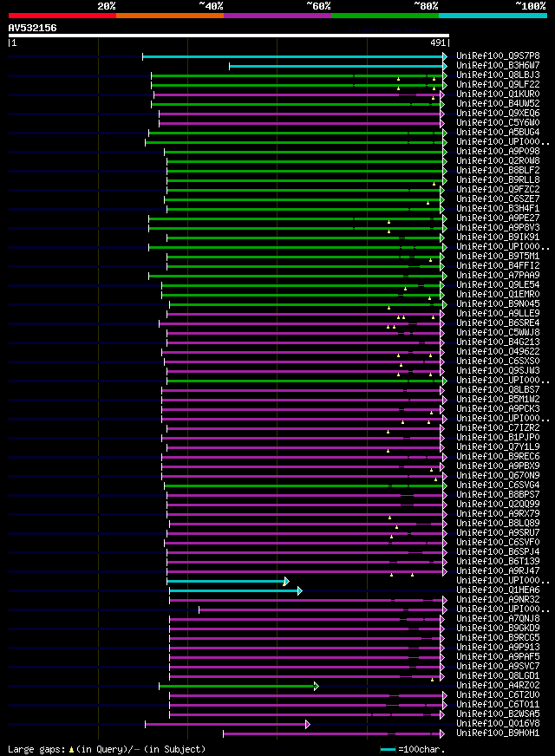Click the cyan 100char scale bar in legend
The width and height of the screenshot is (555, 756).
click(x=388, y=750)
